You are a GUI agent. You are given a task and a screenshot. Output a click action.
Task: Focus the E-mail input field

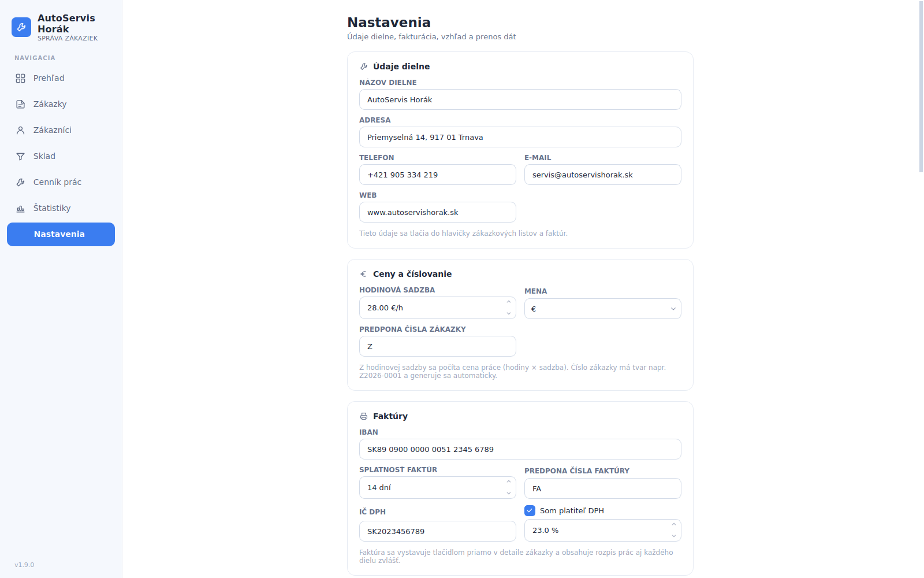(x=603, y=175)
